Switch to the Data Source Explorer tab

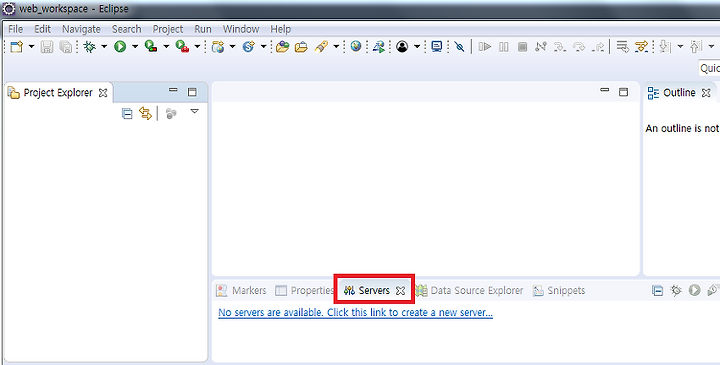click(x=469, y=291)
